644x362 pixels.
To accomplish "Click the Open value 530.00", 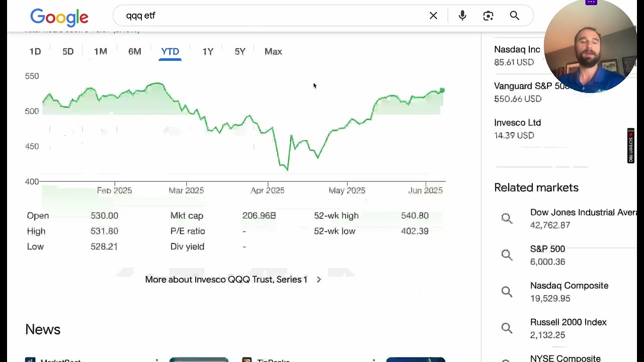I will pyautogui.click(x=104, y=216).
